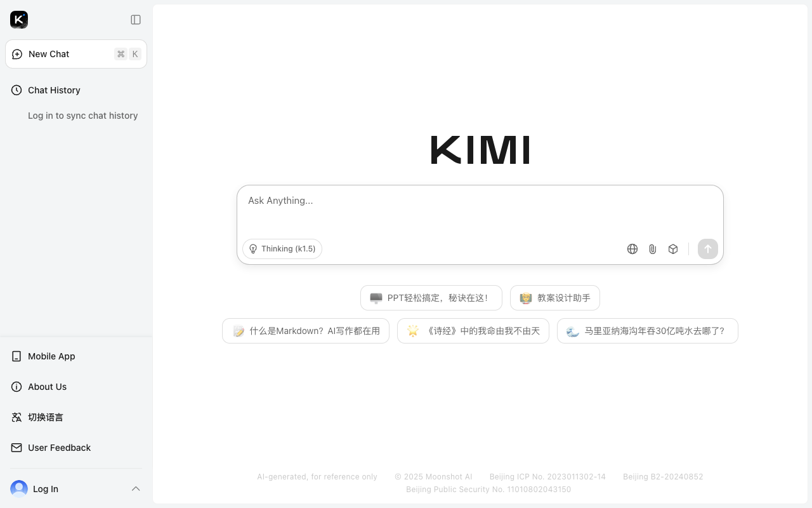812x508 pixels.
Task: Choose '什么是Markdown? AI写作都在用' prompt
Action: click(306, 331)
